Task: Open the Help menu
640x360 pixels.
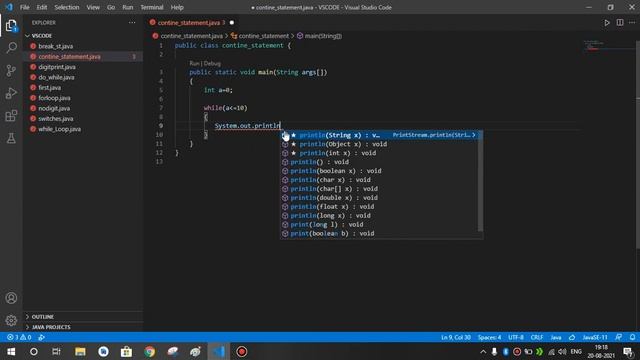Action: pos(177,7)
